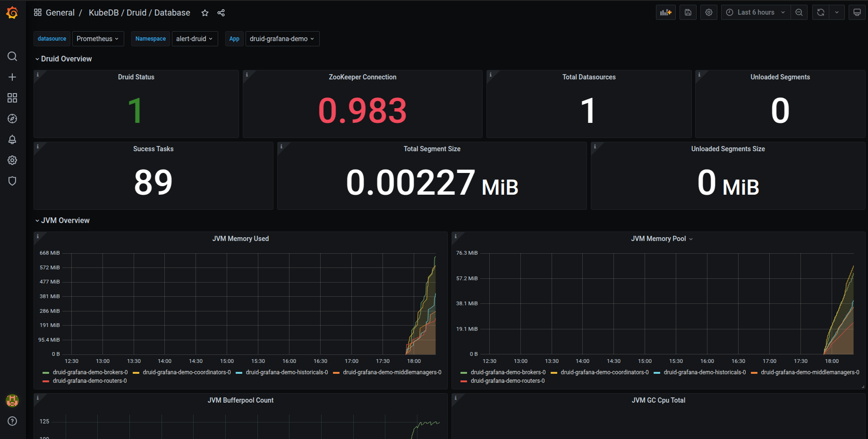Open the Alerting bell icon
The image size is (868, 439).
(12, 139)
